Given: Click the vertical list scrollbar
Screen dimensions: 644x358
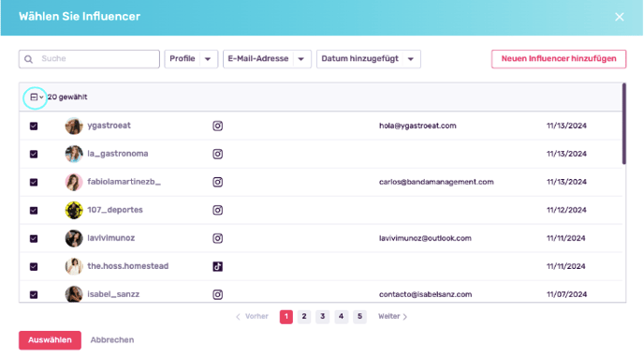Looking at the screenshot, I should 623,124.
